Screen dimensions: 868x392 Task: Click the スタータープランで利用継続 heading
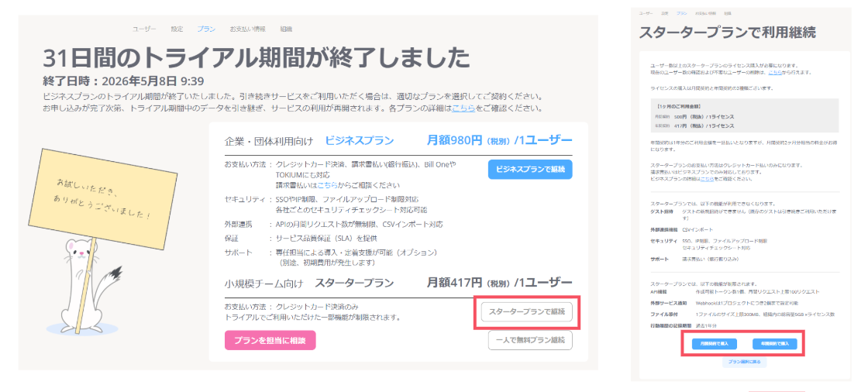[728, 32]
